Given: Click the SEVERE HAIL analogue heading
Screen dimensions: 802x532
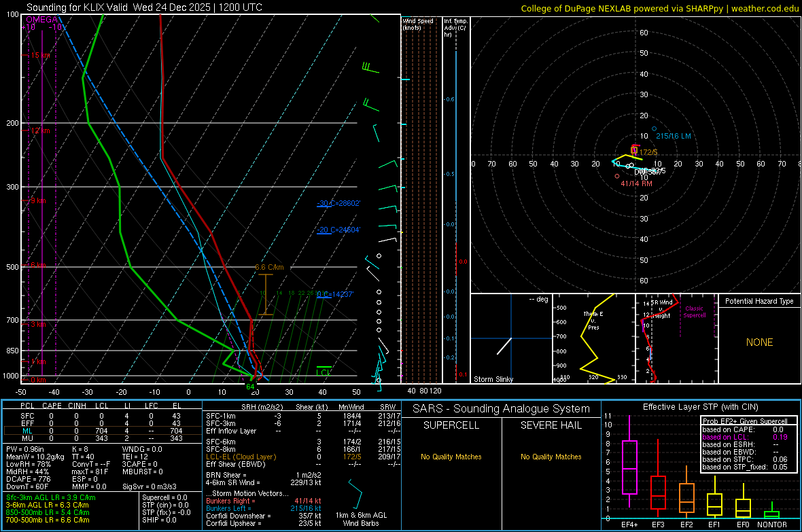Looking at the screenshot, I should click(551, 425).
